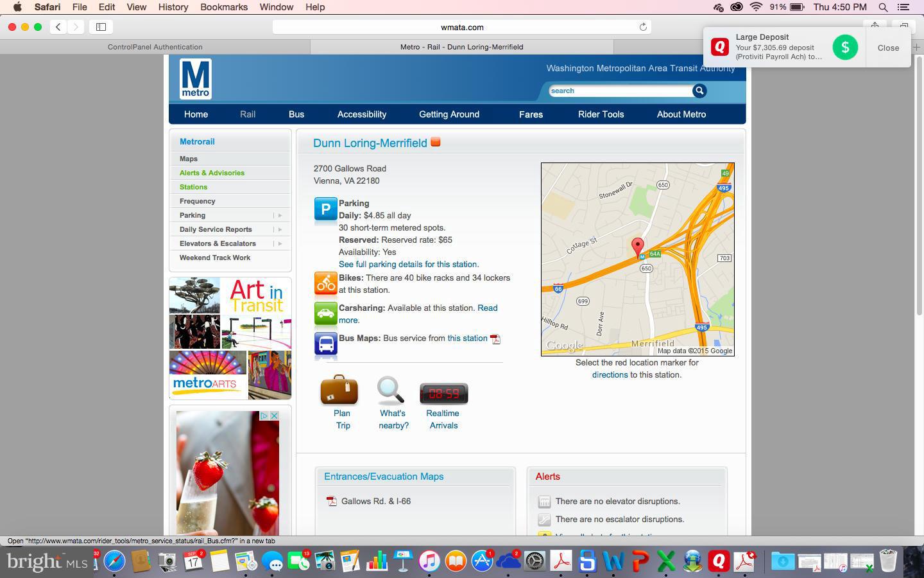This screenshot has width=924, height=578.
Task: Click the red map location marker
Action: point(637,247)
